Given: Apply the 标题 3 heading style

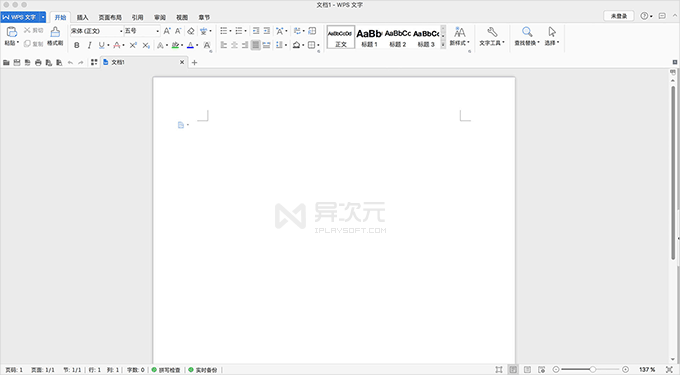Looking at the screenshot, I should (x=426, y=37).
